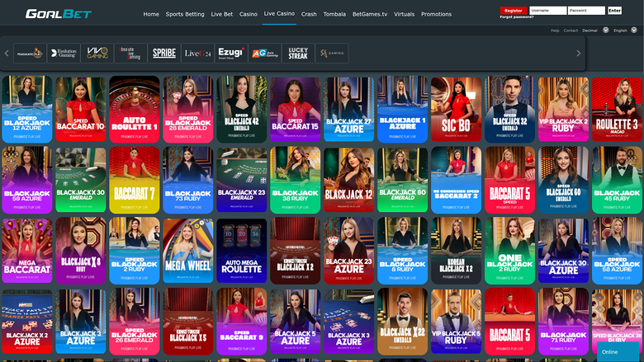Open Speed Baccarat 10 game
This screenshot has height=362, width=644.
coord(81,109)
